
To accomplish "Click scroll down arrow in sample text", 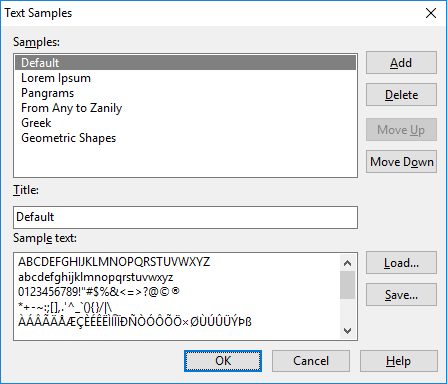I will click(347, 331).
